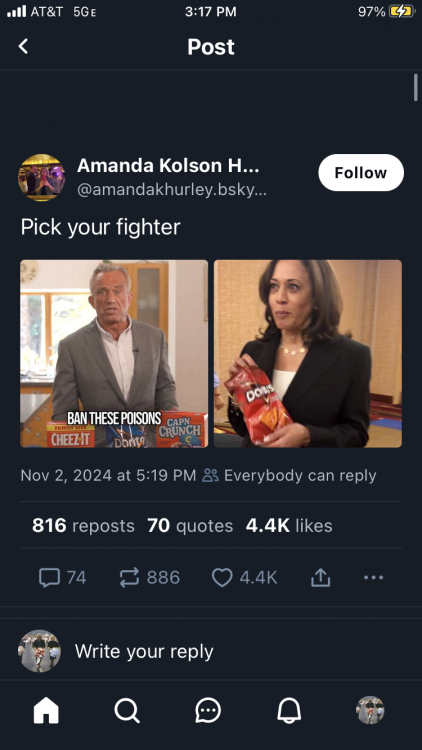Tap the back arrow in the header
422x750 pixels.
click(x=23, y=46)
